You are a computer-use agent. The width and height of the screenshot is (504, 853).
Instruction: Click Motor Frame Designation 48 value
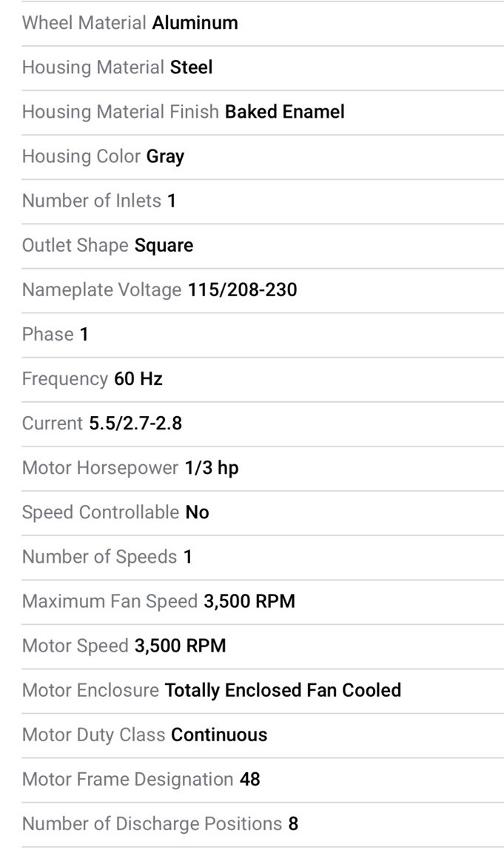(x=249, y=780)
